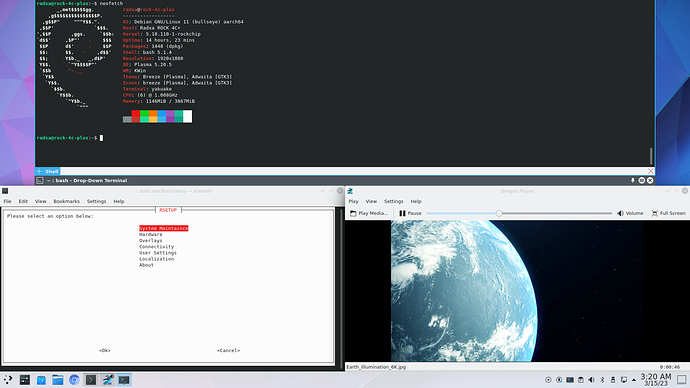Open Konsole Bookmarks menu
690x388 pixels.
tap(66, 201)
